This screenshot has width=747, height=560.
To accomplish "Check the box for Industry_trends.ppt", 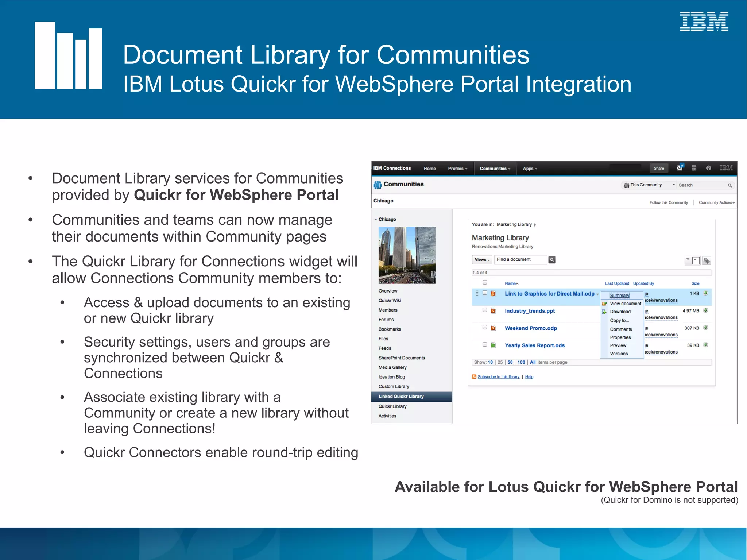I will (485, 310).
